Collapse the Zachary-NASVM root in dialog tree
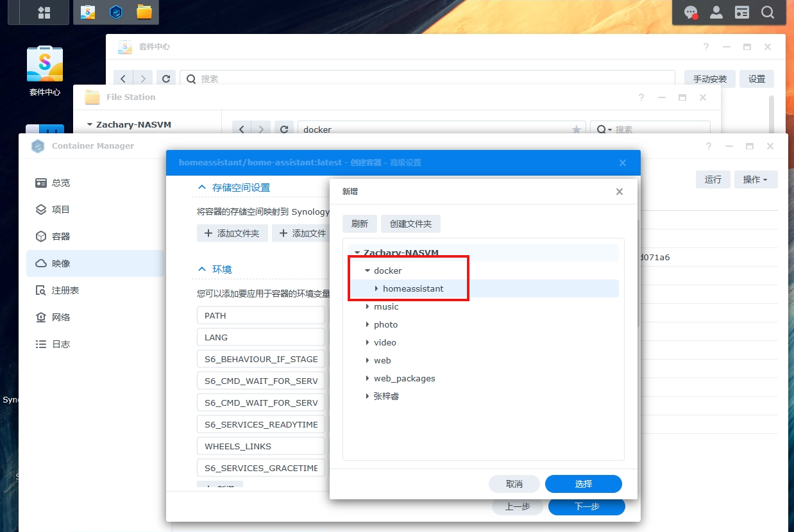Image resolution: width=794 pixels, height=532 pixels. (357, 253)
